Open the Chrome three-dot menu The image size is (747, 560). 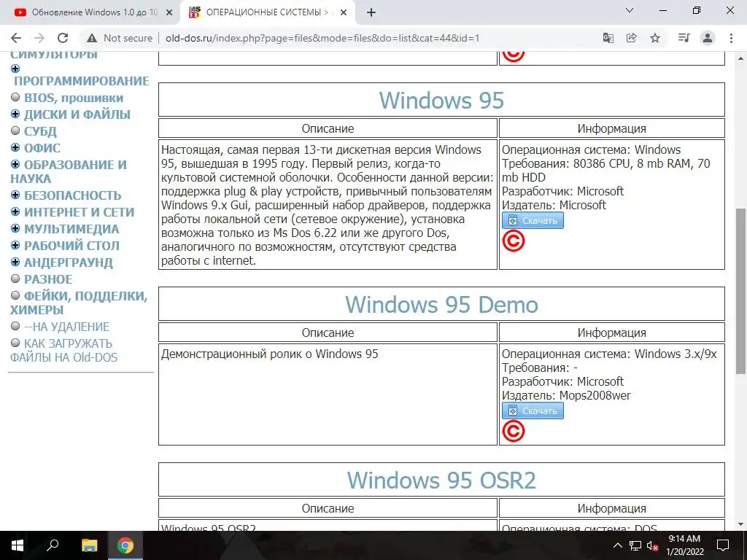coord(731,38)
